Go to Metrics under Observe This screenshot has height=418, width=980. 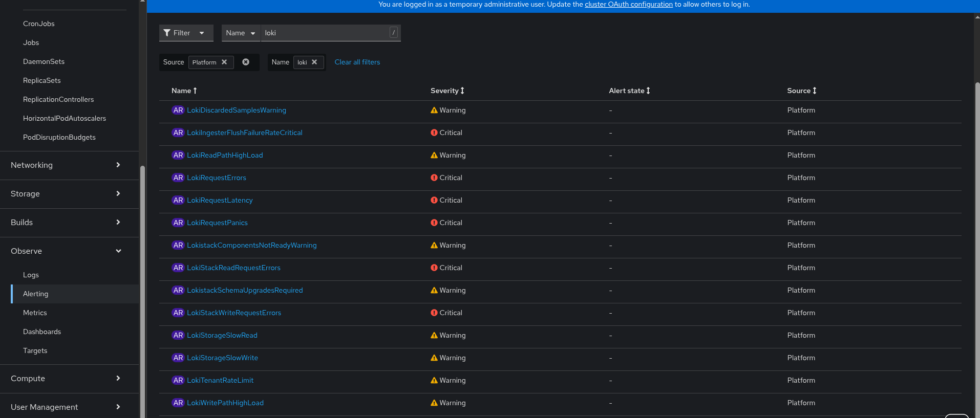click(35, 313)
